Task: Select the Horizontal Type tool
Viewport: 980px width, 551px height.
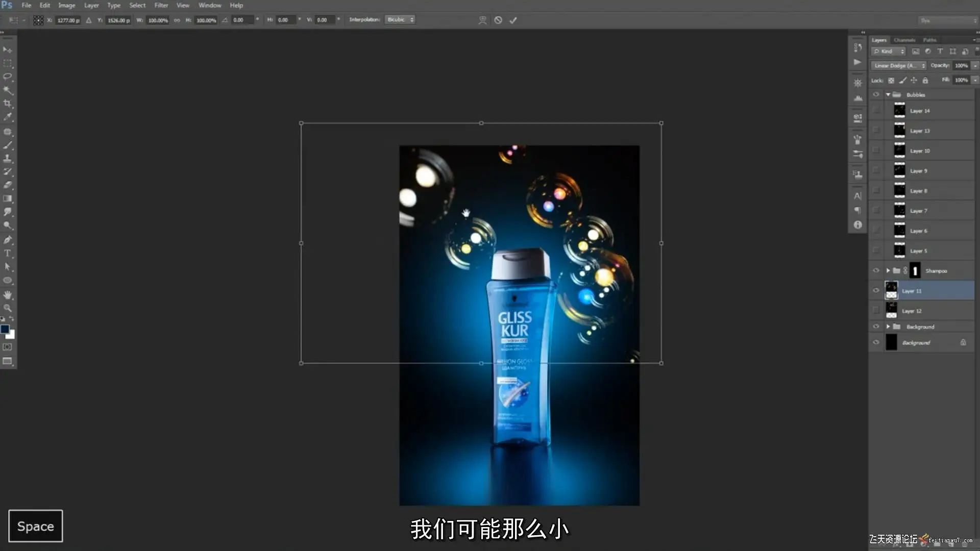Action: (7, 253)
